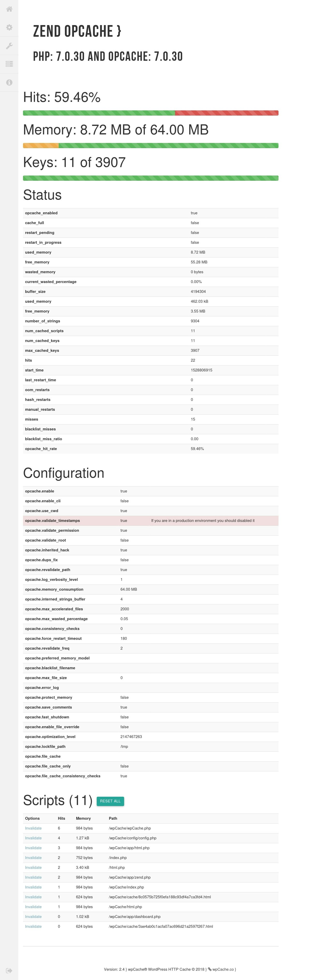Select the wrench tools icon in sidebar
Image resolution: width=331 pixels, height=980 pixels.
point(9,46)
